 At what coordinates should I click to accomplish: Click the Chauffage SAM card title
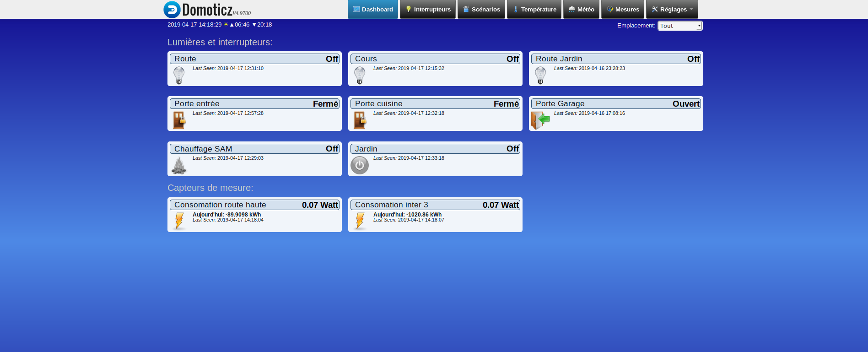pyautogui.click(x=203, y=149)
